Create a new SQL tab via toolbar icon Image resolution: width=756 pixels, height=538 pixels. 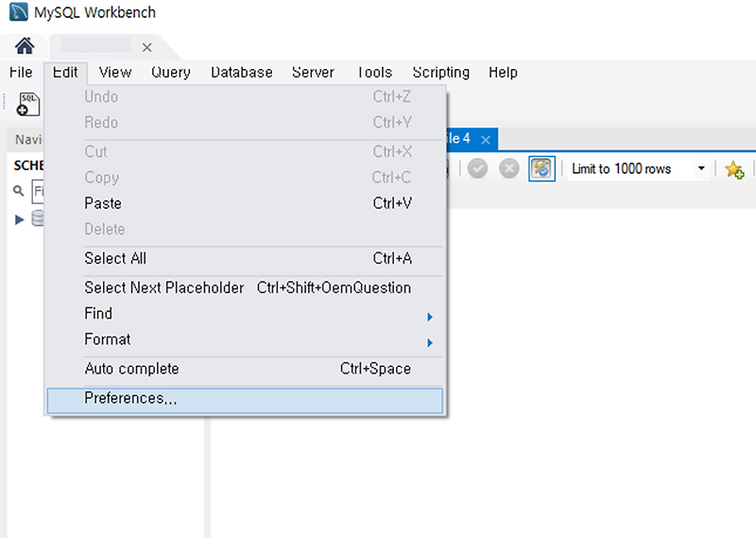[28, 104]
